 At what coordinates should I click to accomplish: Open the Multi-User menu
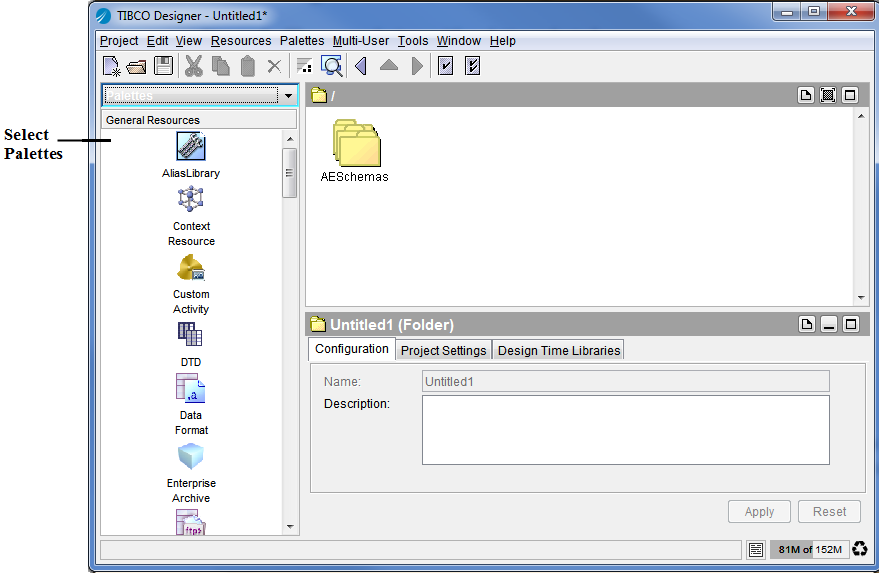coord(360,41)
